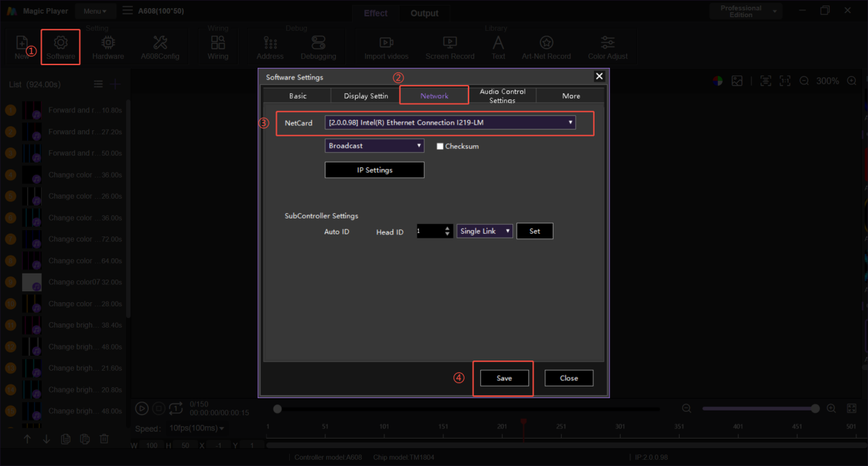
Task: Switch to the Display Settin tab
Action: point(365,96)
